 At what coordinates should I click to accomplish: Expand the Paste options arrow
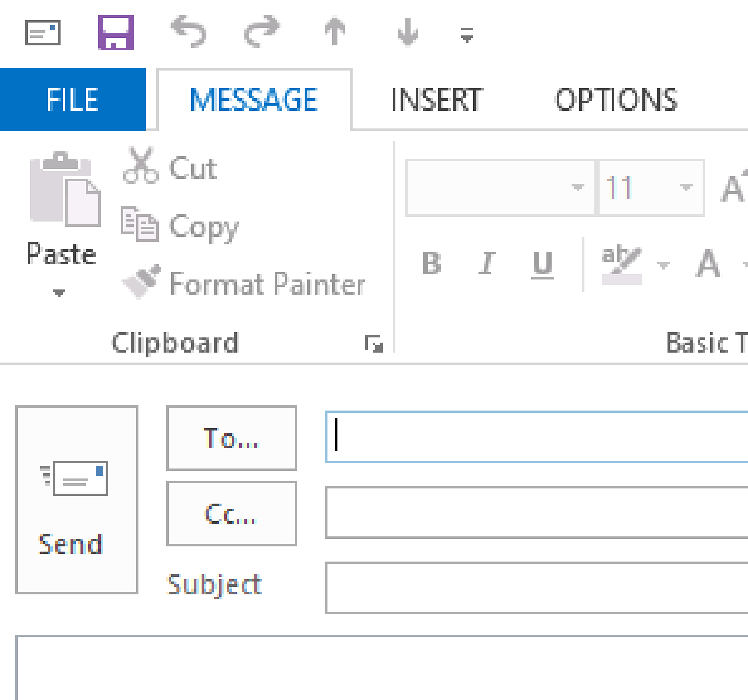(59, 293)
